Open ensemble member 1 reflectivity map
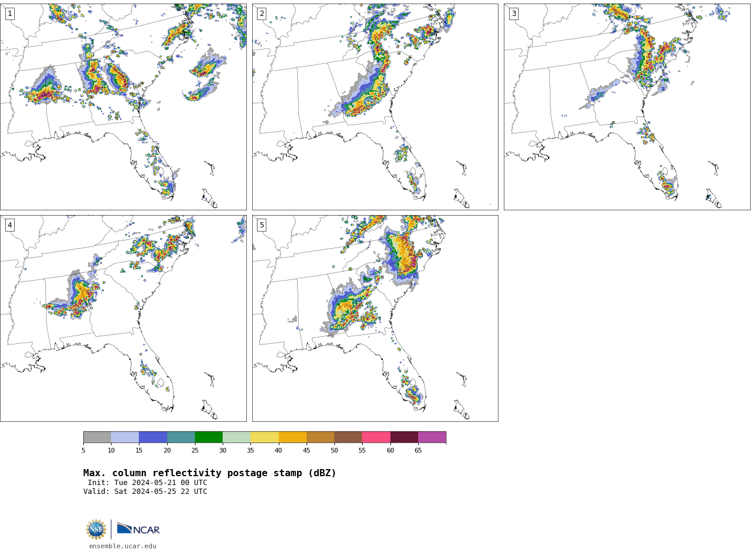 click(x=123, y=107)
